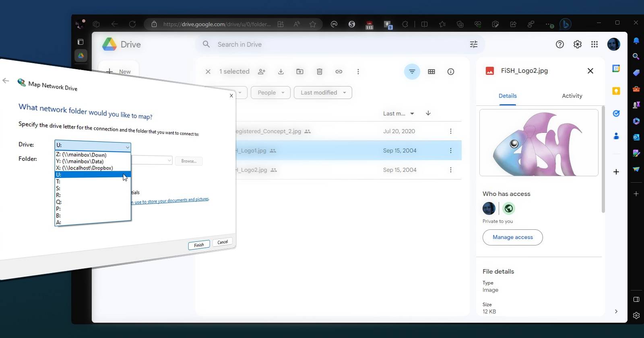Copy link for the selected file

tap(339, 72)
